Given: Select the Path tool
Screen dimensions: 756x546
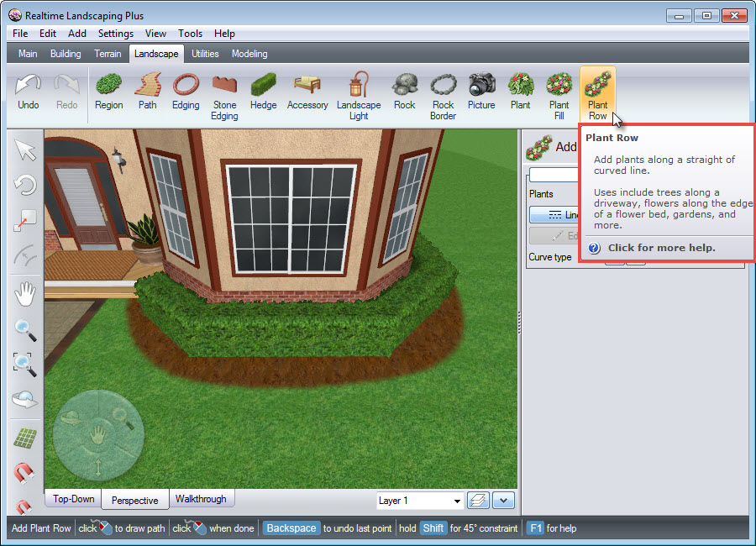Looking at the screenshot, I should pos(147,92).
